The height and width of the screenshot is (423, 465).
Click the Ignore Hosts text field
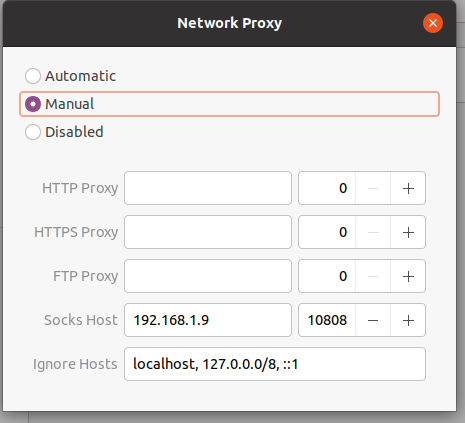[x=275, y=364]
